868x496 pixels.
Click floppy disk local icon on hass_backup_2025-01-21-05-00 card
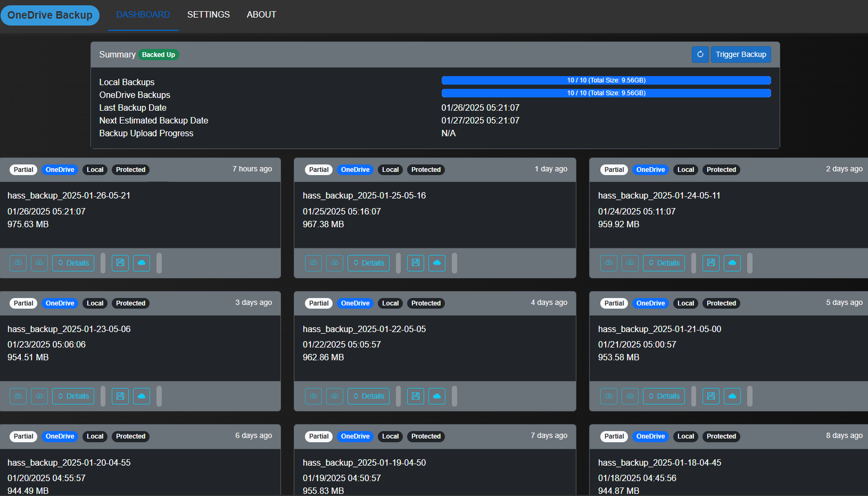tap(711, 396)
